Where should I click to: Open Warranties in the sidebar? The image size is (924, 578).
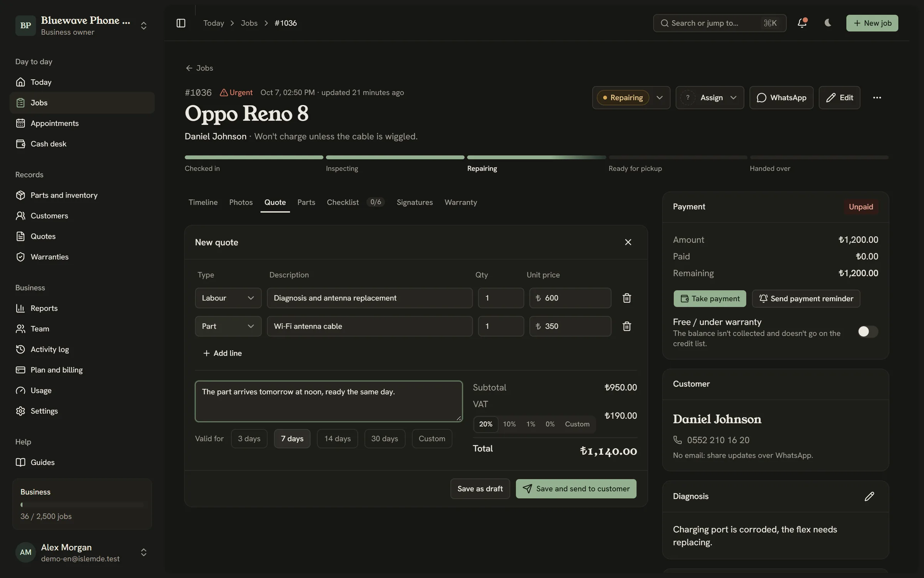[x=82, y=257]
